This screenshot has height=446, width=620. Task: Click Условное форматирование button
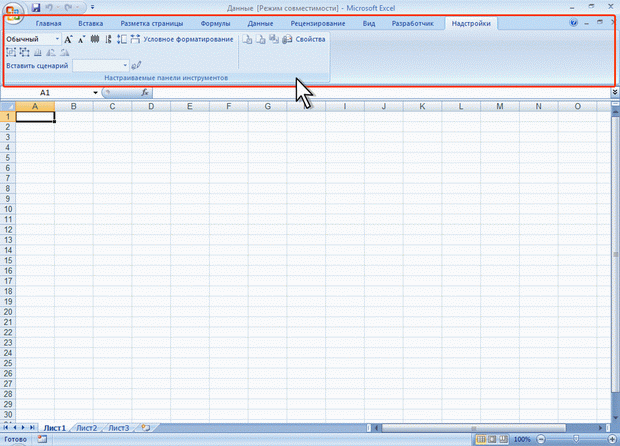(x=188, y=39)
